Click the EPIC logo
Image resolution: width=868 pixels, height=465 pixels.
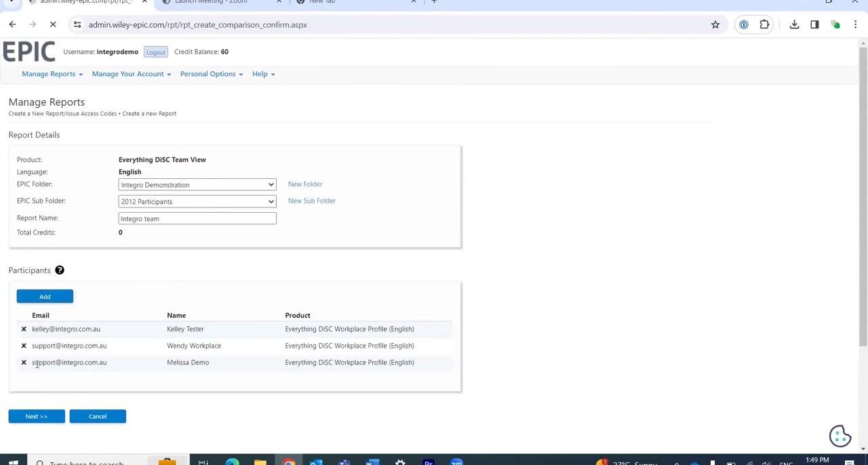tap(28, 52)
